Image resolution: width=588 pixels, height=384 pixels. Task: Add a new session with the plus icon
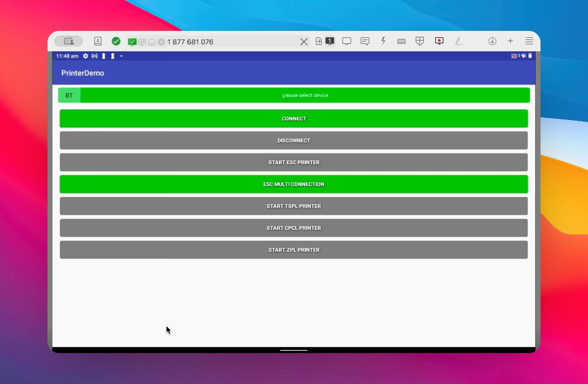pos(511,41)
